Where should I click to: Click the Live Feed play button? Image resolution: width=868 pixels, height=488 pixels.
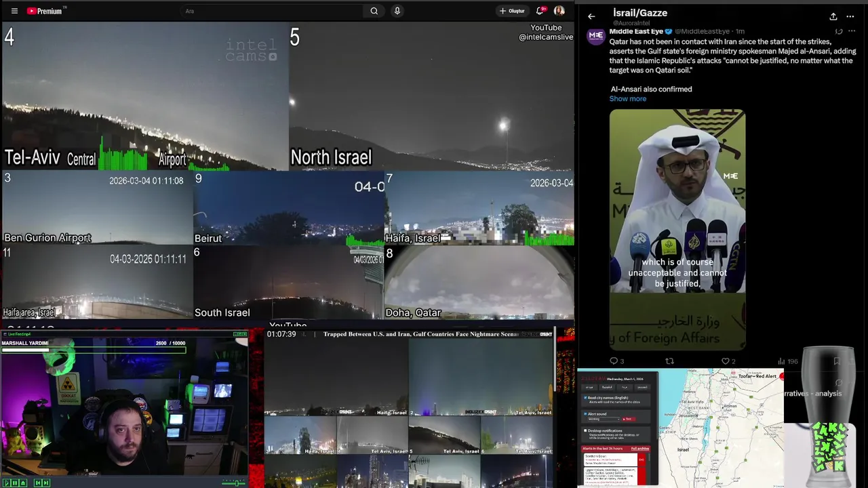click(x=7, y=483)
